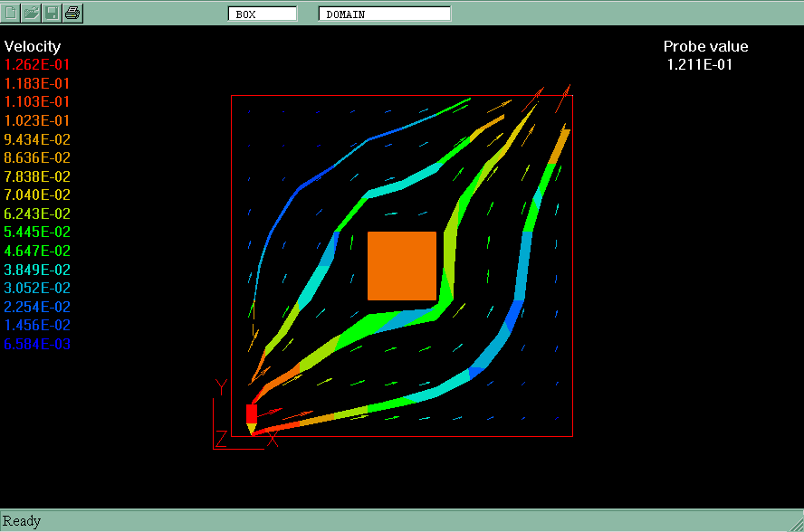Click the New file toolbar icon
804x532 pixels.
(x=12, y=13)
